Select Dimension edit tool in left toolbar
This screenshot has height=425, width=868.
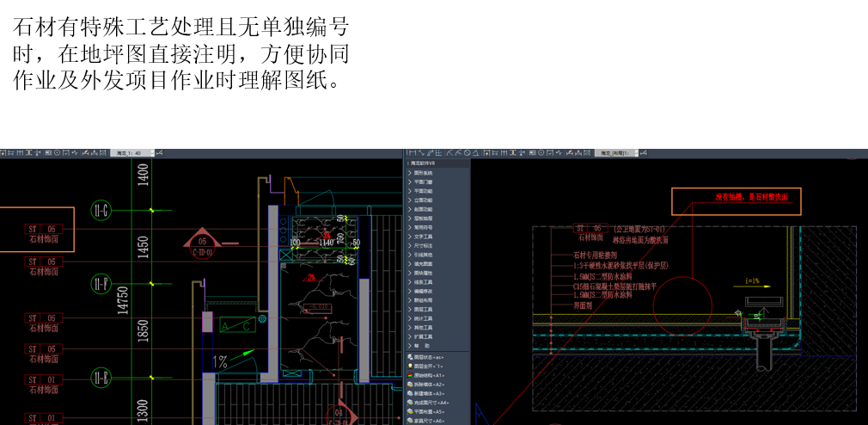pos(86,153)
